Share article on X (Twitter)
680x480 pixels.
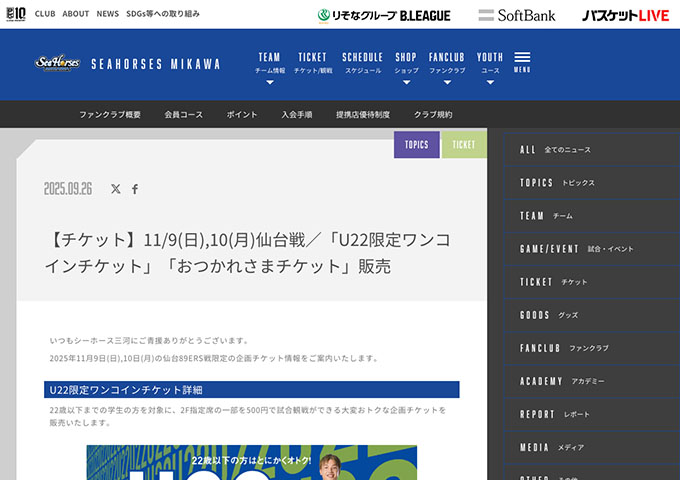tap(115, 189)
